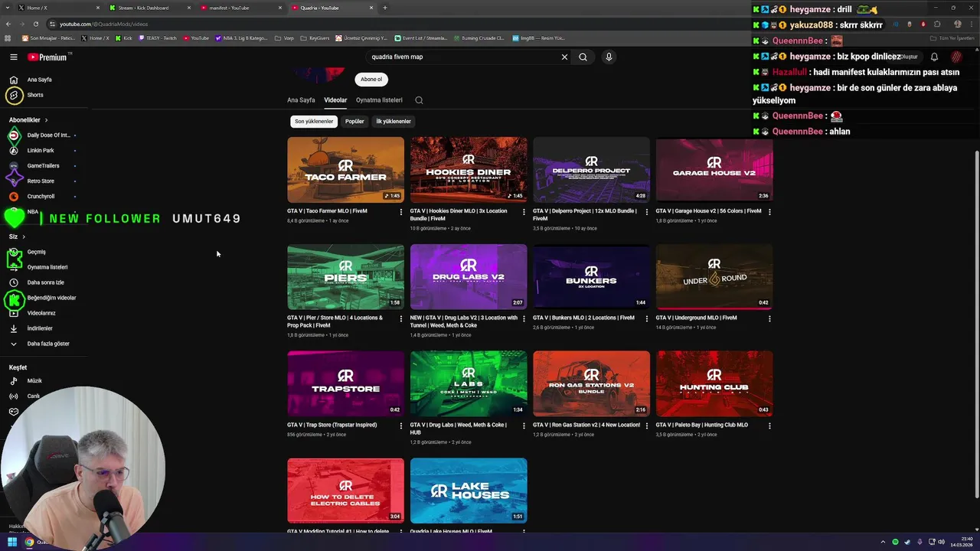Open the Taco Farmer video thumbnail

[345, 170]
